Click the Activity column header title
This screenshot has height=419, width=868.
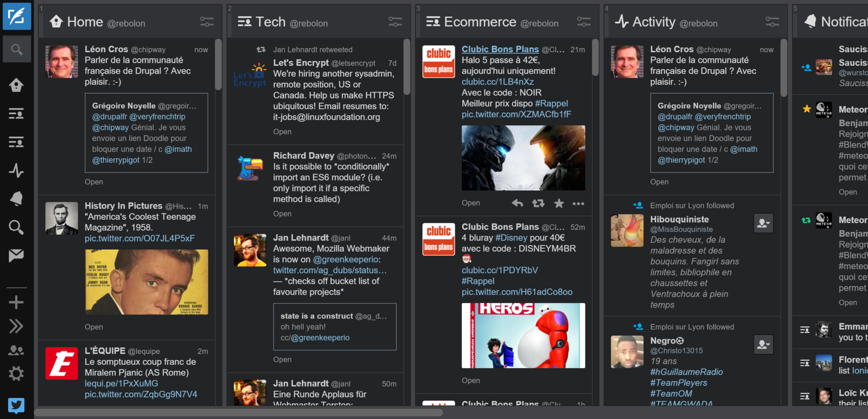pos(654,22)
